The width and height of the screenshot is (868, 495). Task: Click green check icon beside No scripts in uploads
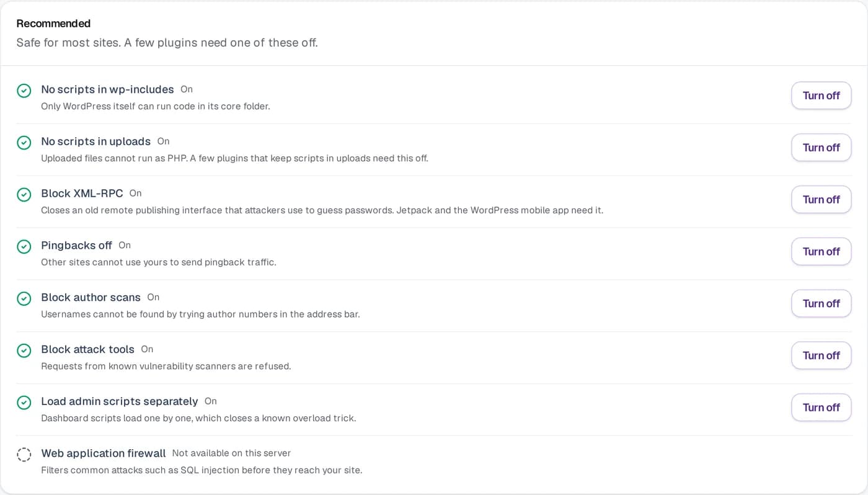click(x=24, y=143)
